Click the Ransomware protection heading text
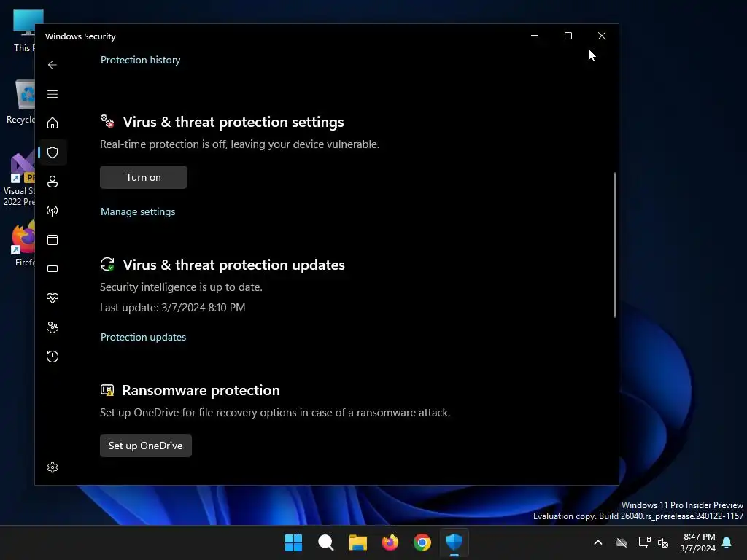 pos(201,391)
